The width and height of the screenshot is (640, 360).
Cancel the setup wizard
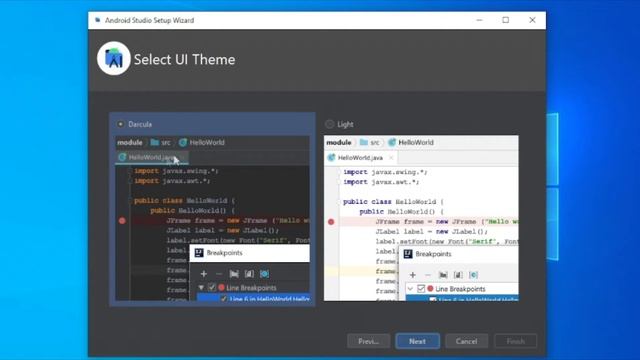pos(466,341)
